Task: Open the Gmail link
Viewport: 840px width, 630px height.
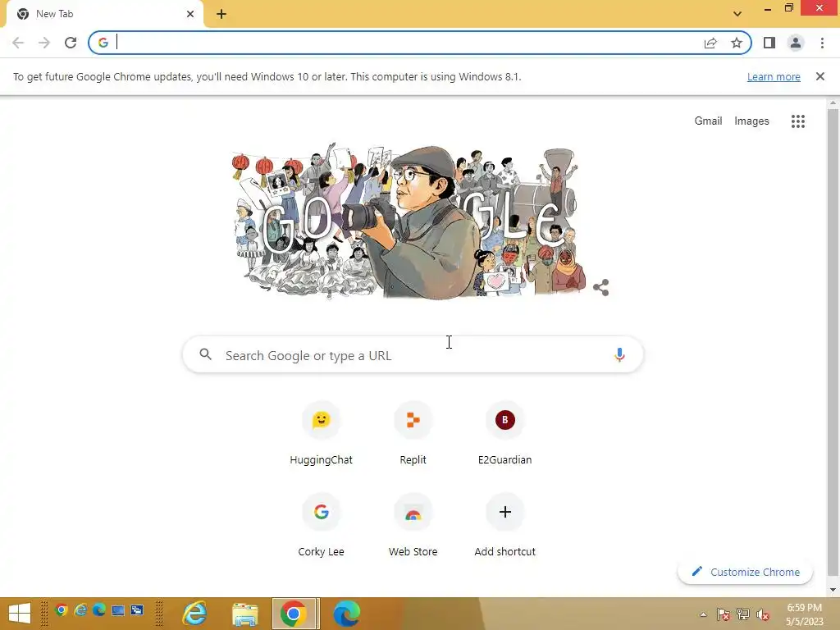Action: coord(708,121)
